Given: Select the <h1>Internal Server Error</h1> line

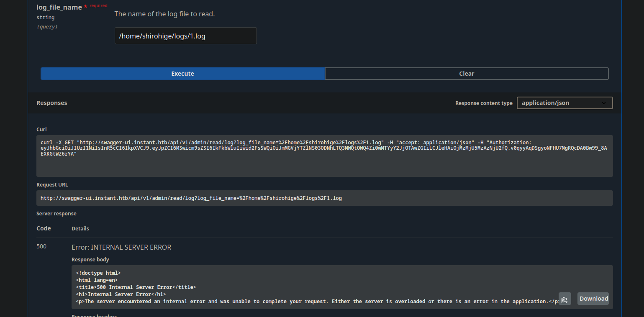Looking at the screenshot, I should pos(121,294).
